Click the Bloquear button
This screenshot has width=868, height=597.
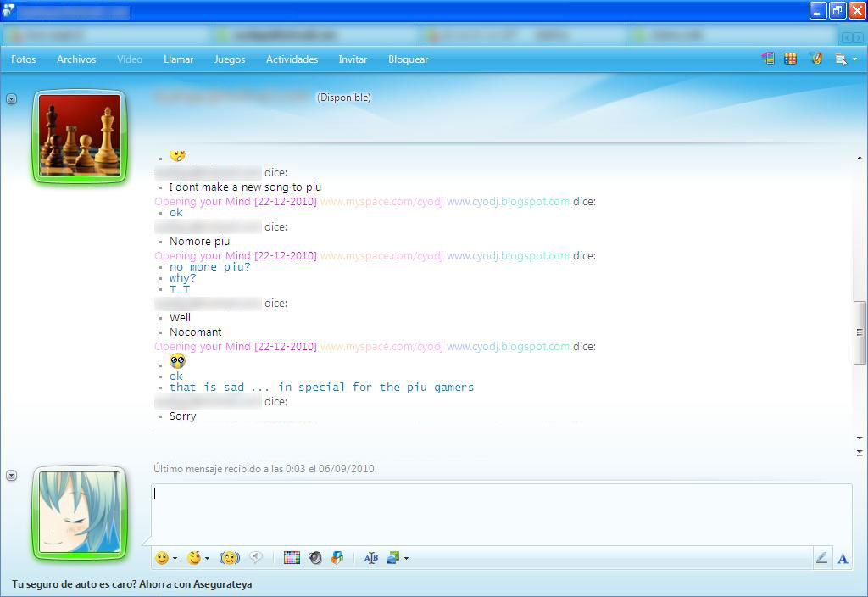pos(408,59)
